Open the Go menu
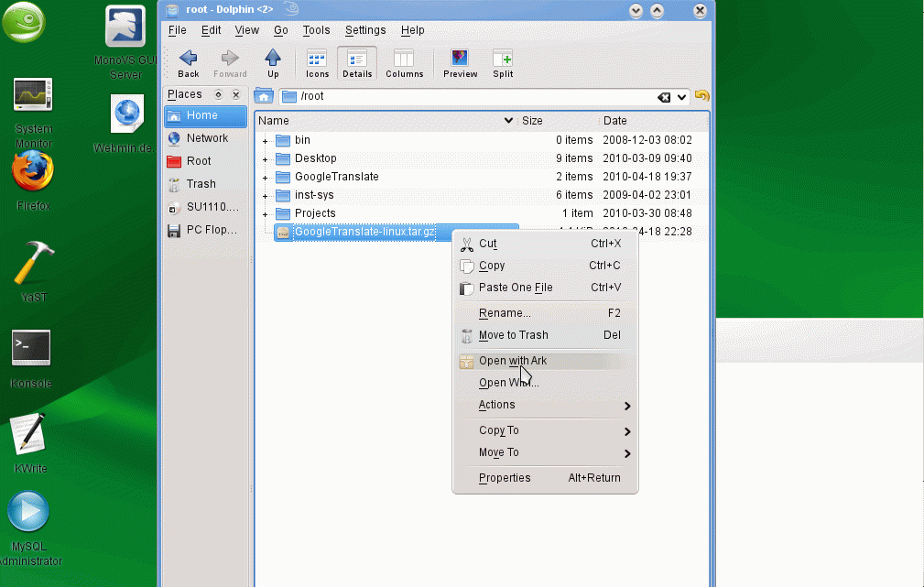The width and height of the screenshot is (924, 587). [x=280, y=30]
